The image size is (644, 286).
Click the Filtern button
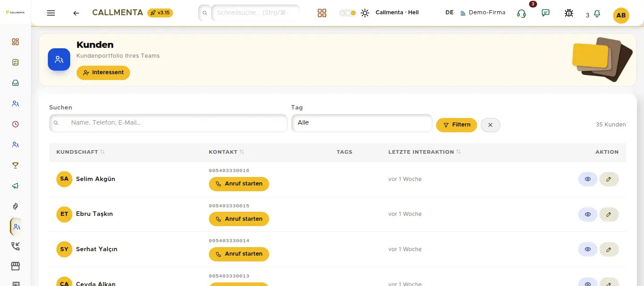click(x=457, y=125)
